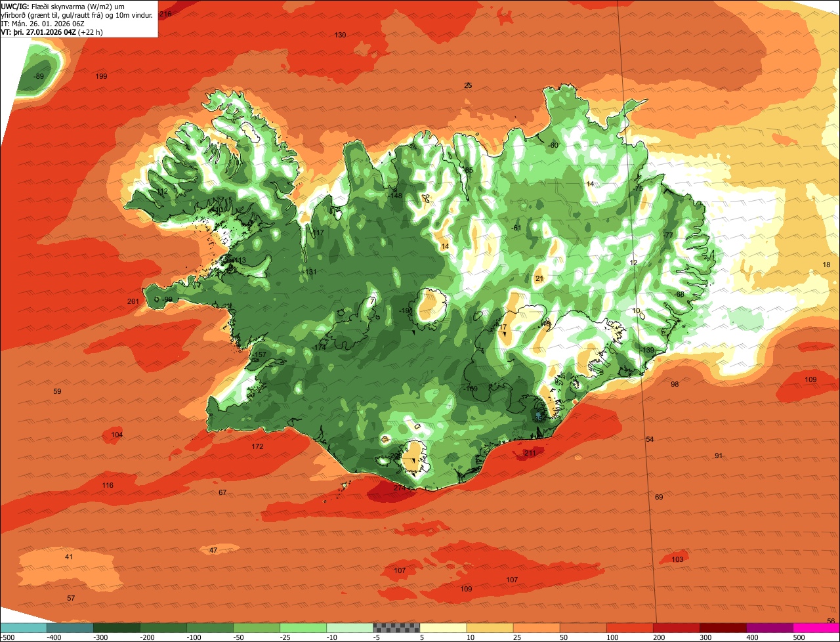
Task: Click the -77 value in the Eastfjords
Action: click(668, 235)
